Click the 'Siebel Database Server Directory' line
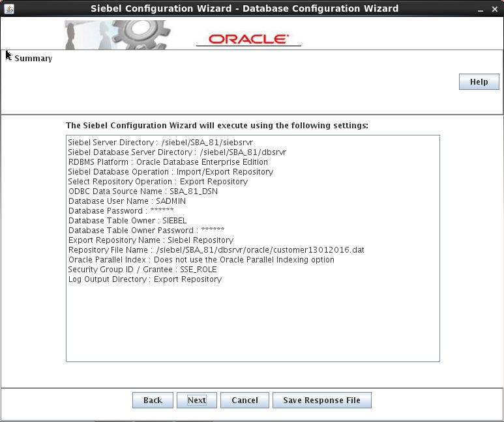 177,152
